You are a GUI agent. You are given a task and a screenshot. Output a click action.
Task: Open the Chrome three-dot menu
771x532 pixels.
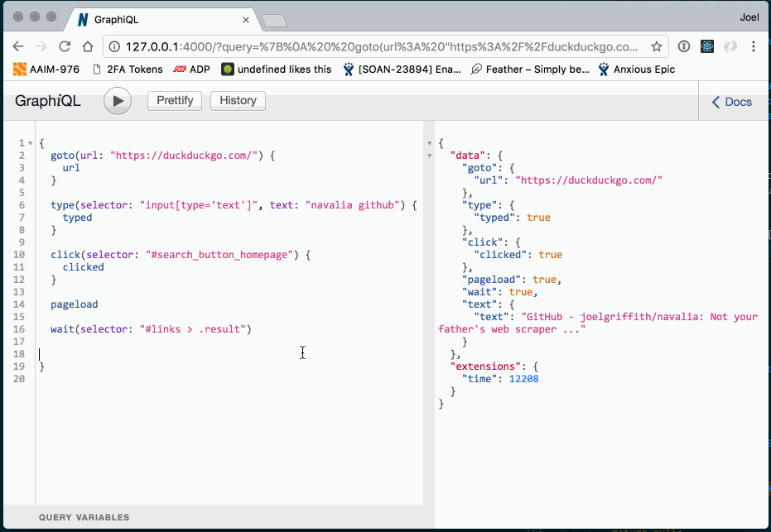754,46
